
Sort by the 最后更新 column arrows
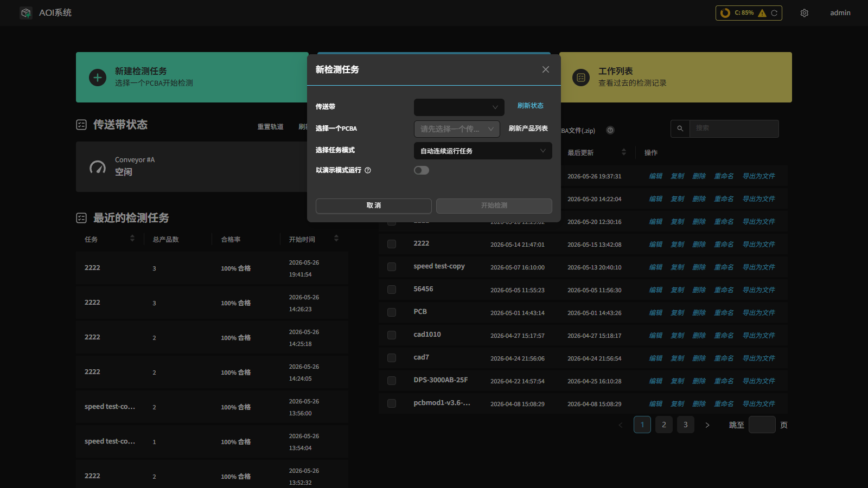(x=624, y=152)
